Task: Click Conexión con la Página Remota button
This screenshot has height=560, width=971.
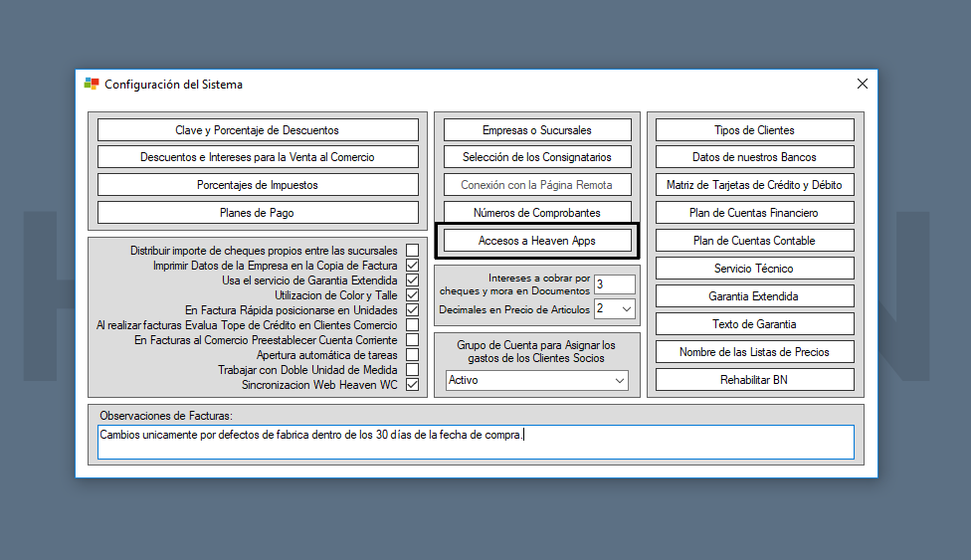Action: 537,185
